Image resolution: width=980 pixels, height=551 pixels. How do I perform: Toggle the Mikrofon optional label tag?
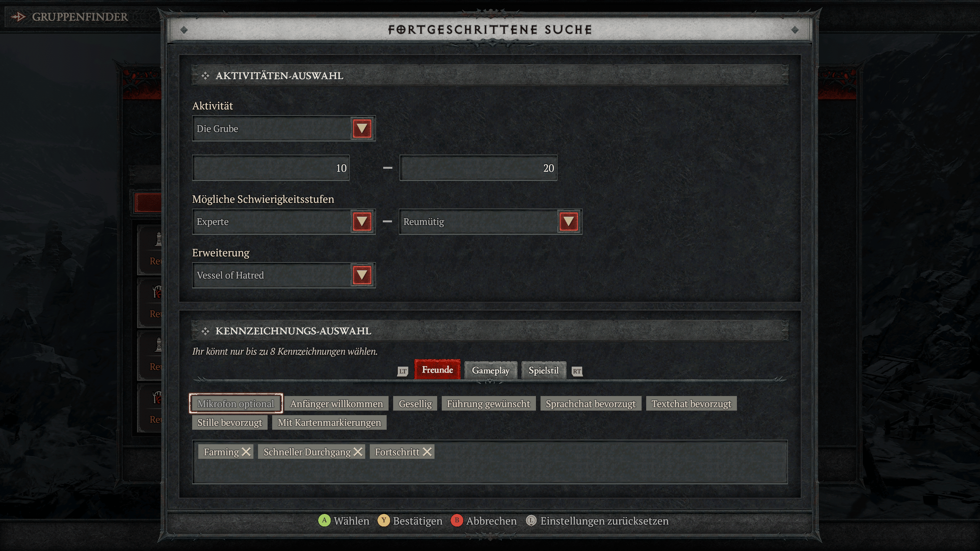point(235,403)
